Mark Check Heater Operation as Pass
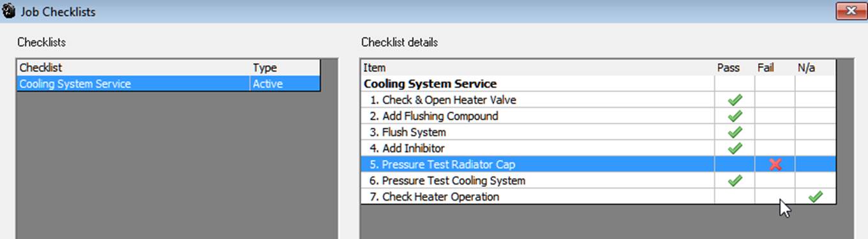 (735, 197)
